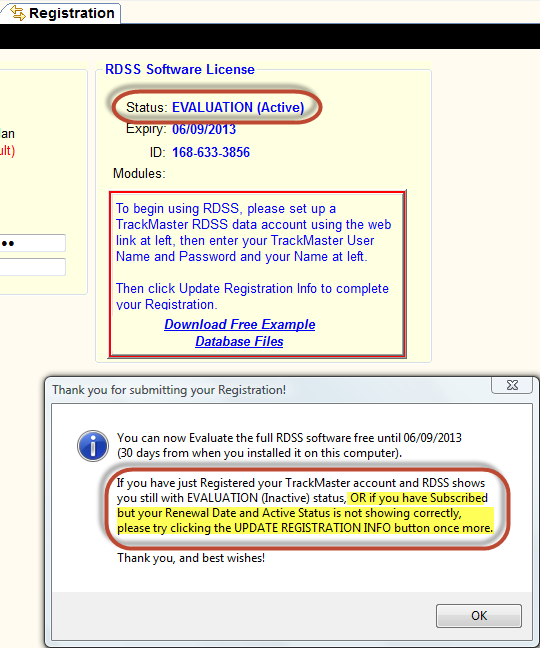Select the EVALUATION (Active) status text
The image size is (540, 648).
(x=238, y=107)
